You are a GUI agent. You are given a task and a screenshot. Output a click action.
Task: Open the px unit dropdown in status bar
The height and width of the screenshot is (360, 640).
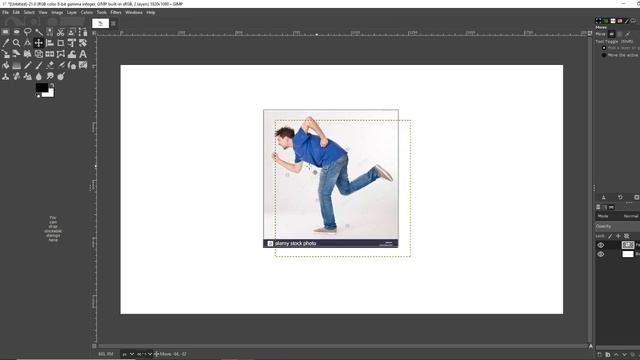tap(127, 354)
